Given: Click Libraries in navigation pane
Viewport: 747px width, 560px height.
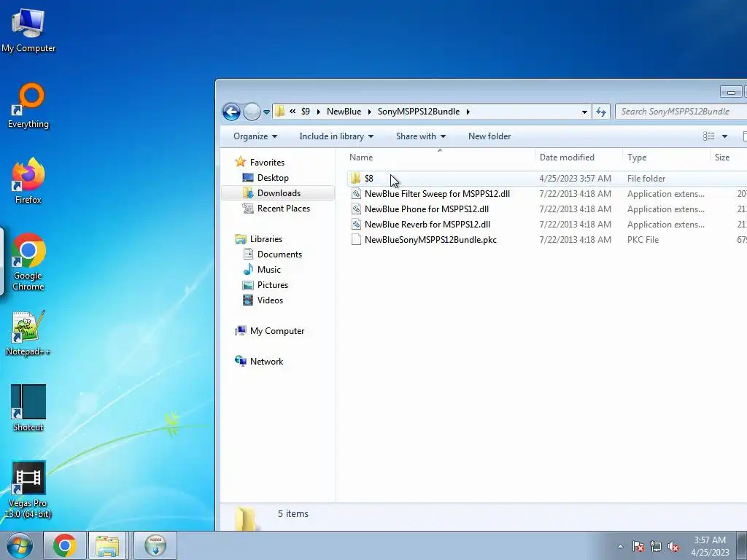Looking at the screenshot, I should pyautogui.click(x=266, y=239).
